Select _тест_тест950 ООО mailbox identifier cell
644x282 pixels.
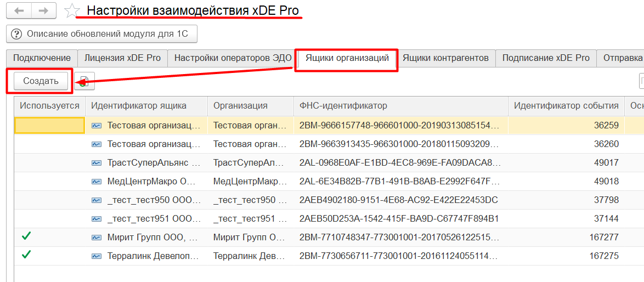pyautogui.click(x=146, y=200)
